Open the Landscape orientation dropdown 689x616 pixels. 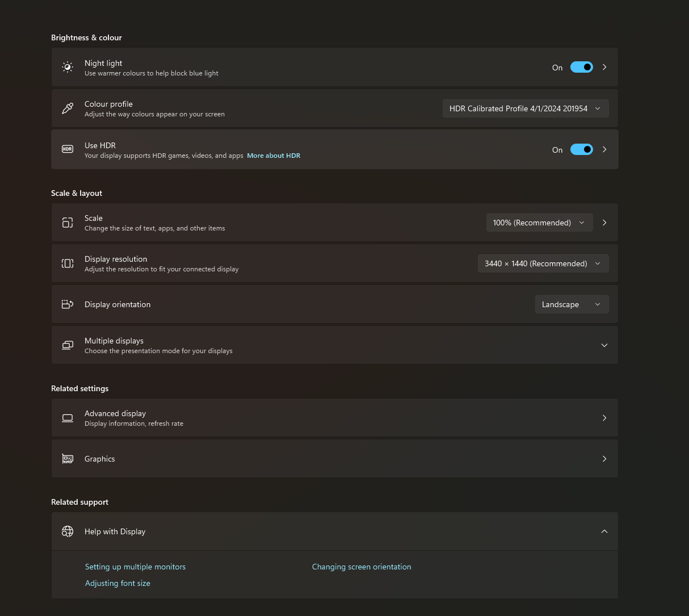(571, 304)
